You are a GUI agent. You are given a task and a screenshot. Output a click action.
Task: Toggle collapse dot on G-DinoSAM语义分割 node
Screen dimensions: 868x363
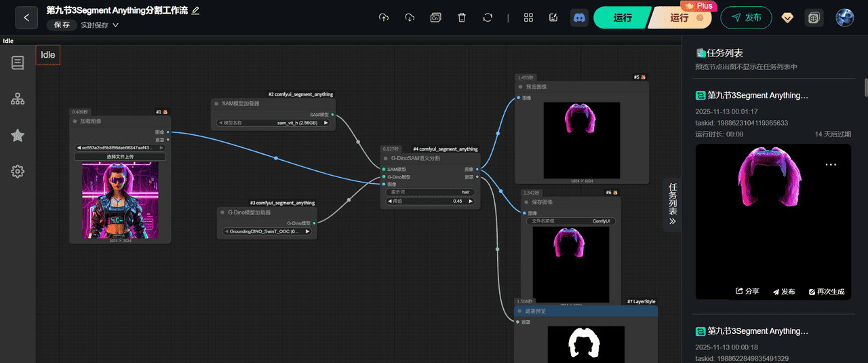386,158
